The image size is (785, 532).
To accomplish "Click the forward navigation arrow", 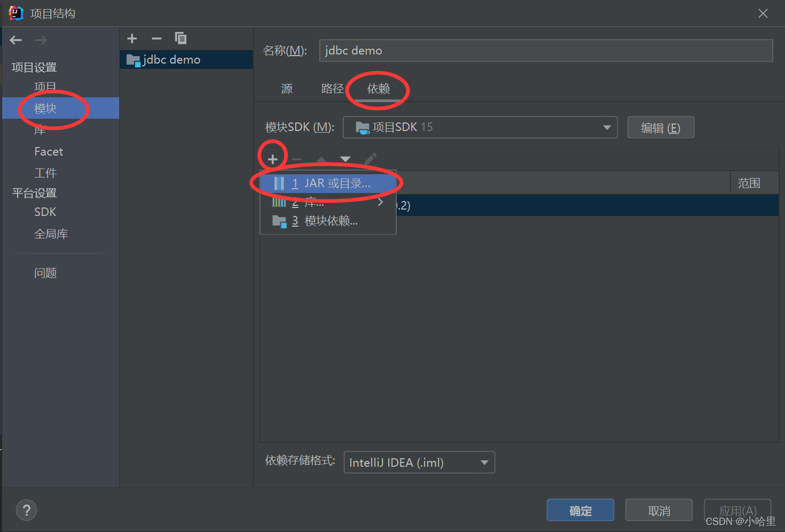I will (x=41, y=40).
